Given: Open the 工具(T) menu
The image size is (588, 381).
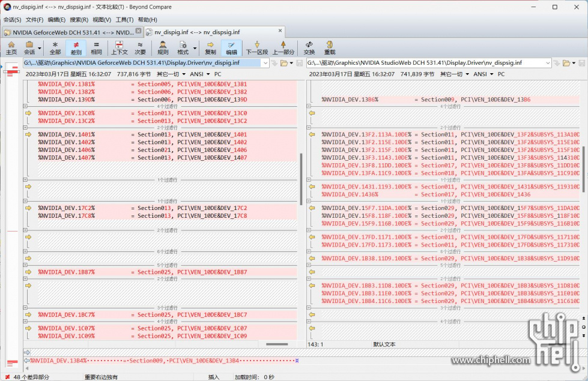Looking at the screenshot, I should (x=124, y=19).
